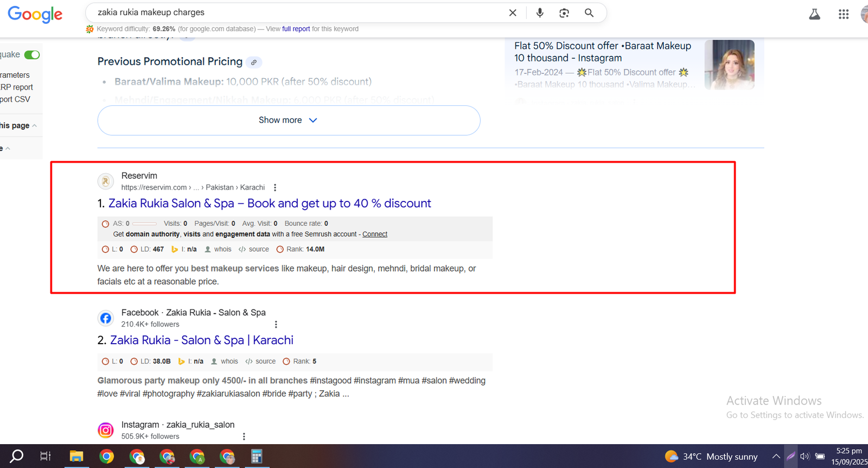868x468 pixels.
Task: Open Instagram post thumbnail of bride
Action: [729, 65]
